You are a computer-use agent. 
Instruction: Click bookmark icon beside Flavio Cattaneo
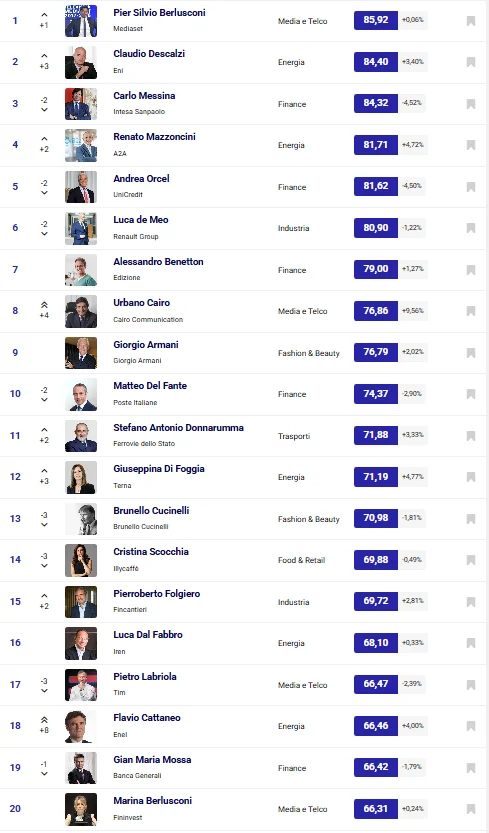pyautogui.click(x=471, y=726)
